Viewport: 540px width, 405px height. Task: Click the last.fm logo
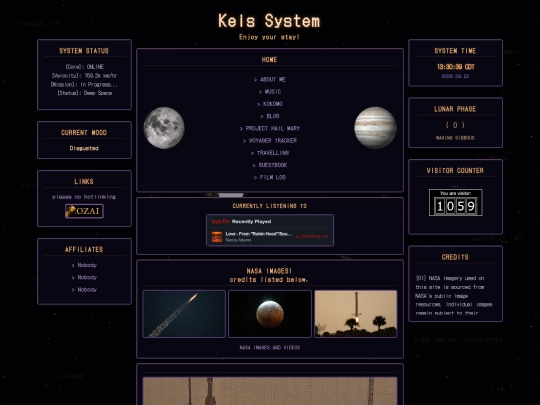[220, 221]
